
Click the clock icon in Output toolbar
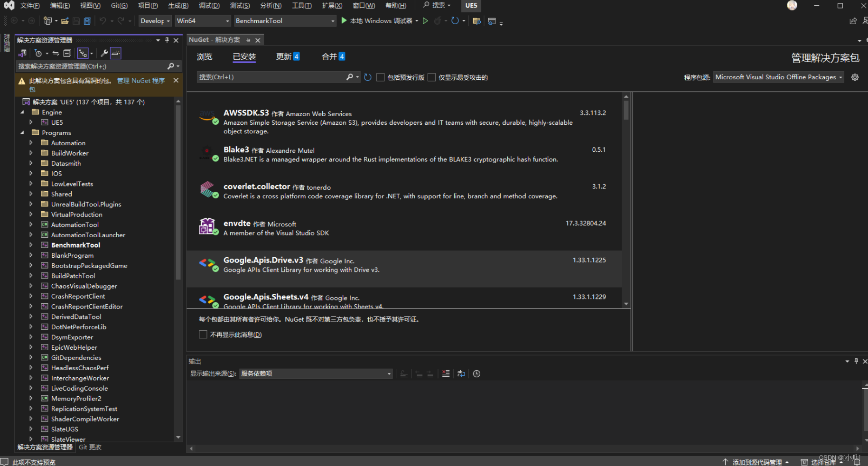[x=476, y=373]
